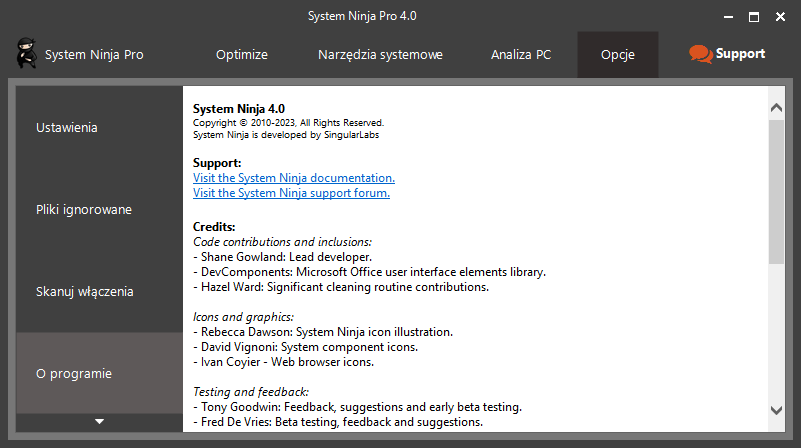Click the David Vignoni credit line

point(305,347)
